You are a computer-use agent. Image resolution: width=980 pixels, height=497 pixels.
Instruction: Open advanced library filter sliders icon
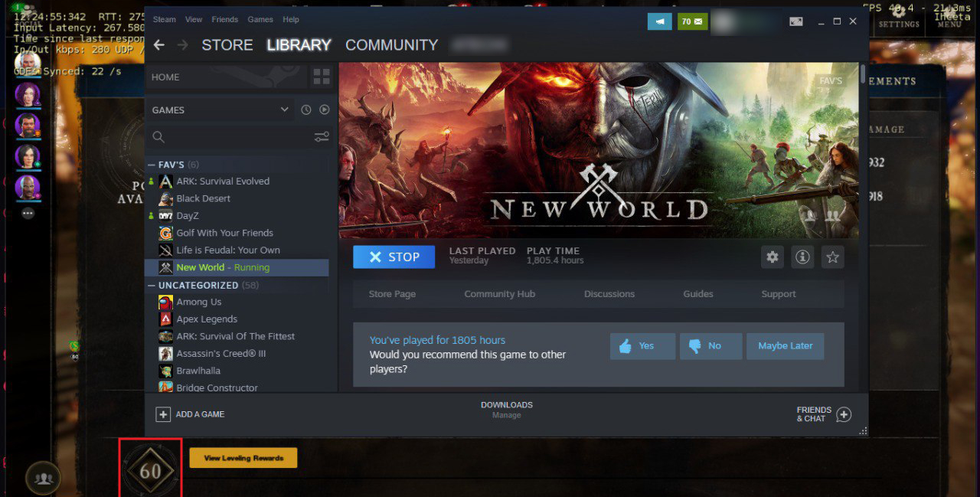pyautogui.click(x=322, y=137)
